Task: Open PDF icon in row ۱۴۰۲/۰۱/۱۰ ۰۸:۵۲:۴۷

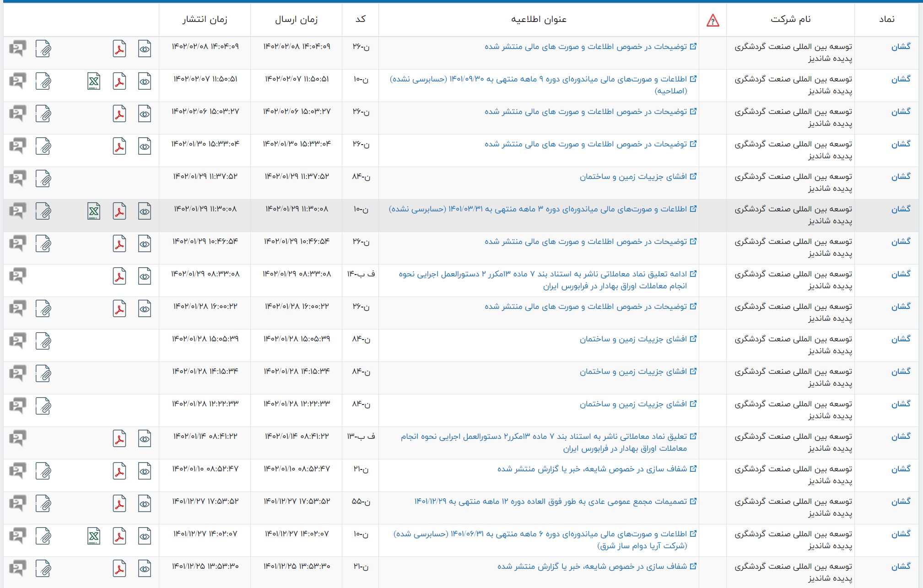Action: coord(119,471)
